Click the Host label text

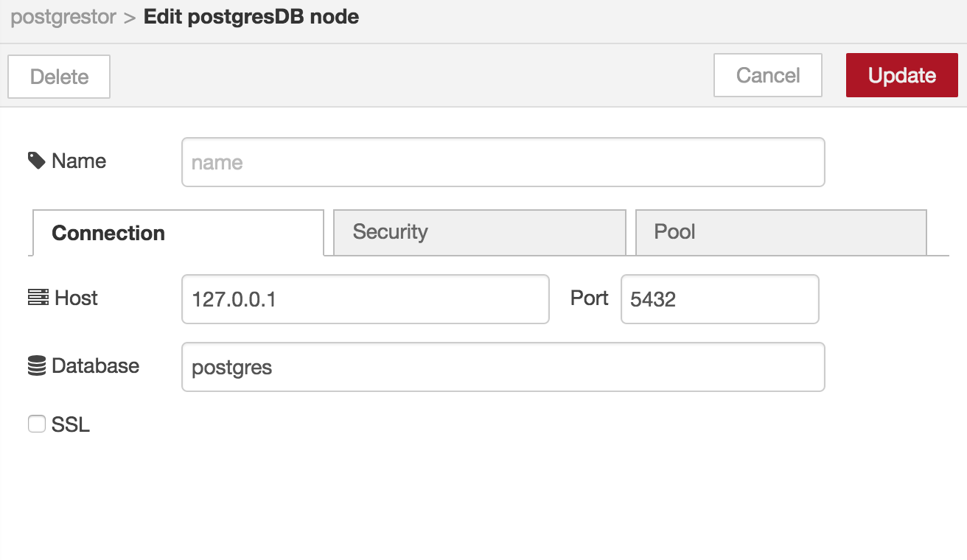click(x=76, y=298)
